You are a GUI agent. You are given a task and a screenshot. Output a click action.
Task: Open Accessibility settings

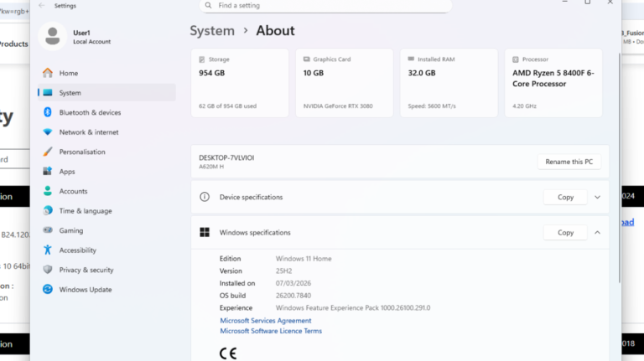(77, 250)
